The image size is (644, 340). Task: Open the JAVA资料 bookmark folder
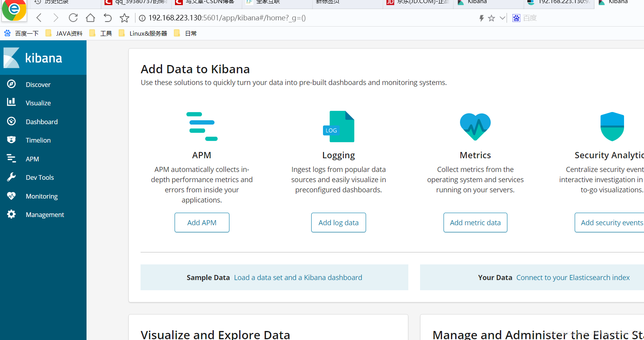point(64,33)
